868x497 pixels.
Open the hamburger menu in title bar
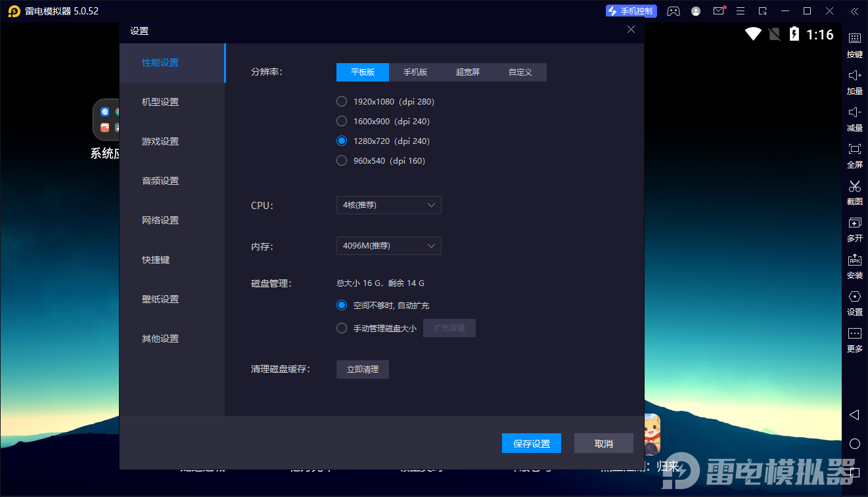741,11
